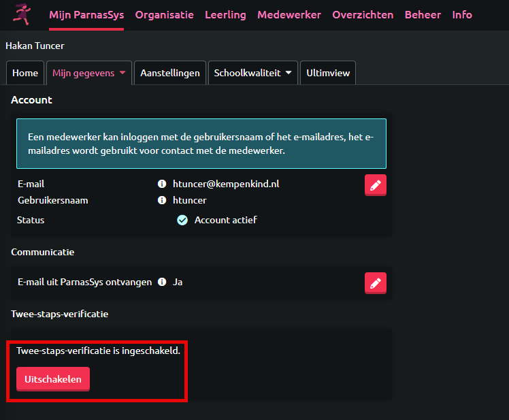This screenshot has width=509, height=420.
Task: Expand the Mijn gegevens dropdown tab
Action: click(x=88, y=73)
